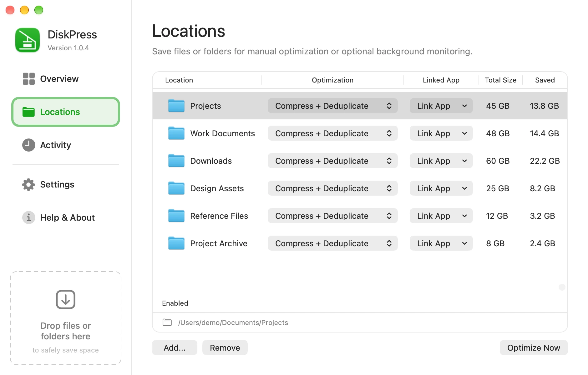This screenshot has height=375, width=588.
Task: Open Help & About section
Action: (66, 217)
